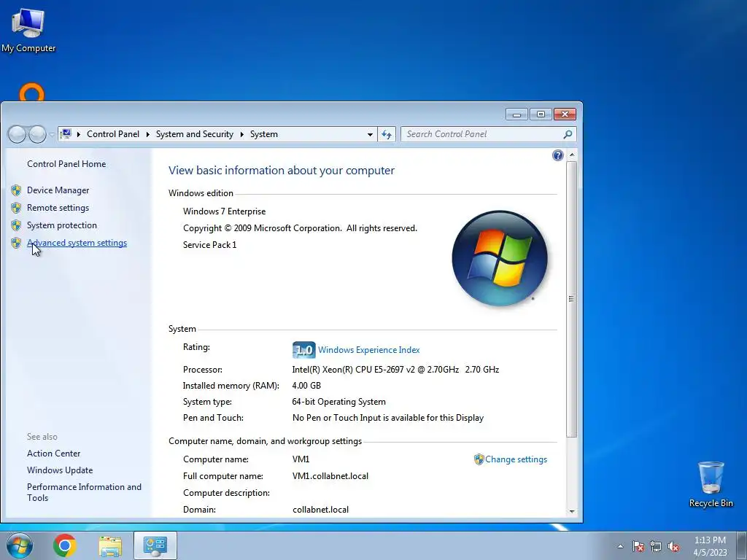Open System protection link
This screenshot has height=560, width=747.
pyautogui.click(x=61, y=225)
